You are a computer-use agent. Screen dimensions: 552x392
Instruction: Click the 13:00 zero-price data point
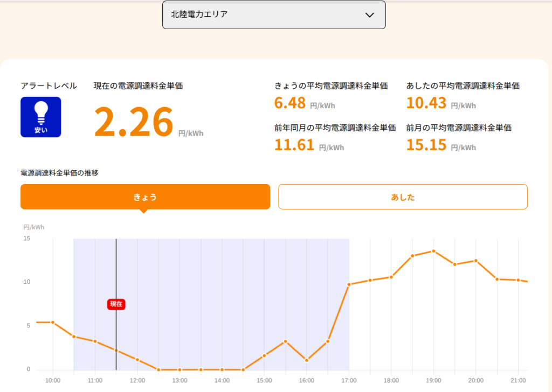(x=180, y=370)
